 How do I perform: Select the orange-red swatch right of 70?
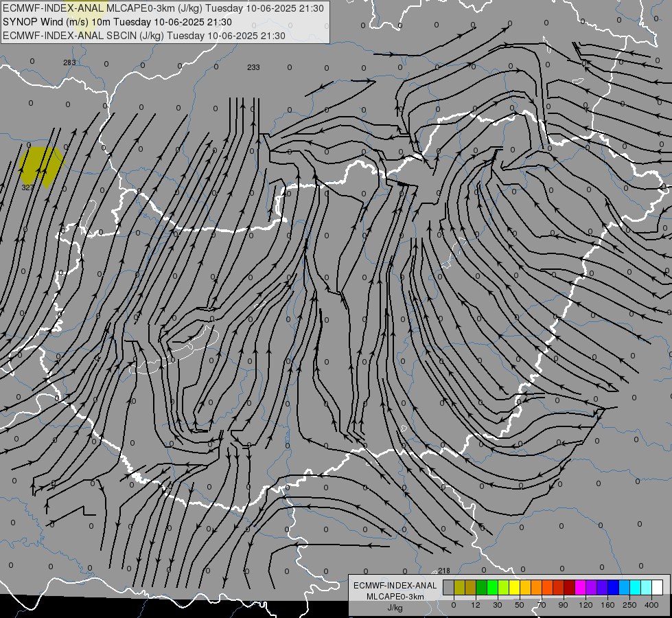click(547, 587)
